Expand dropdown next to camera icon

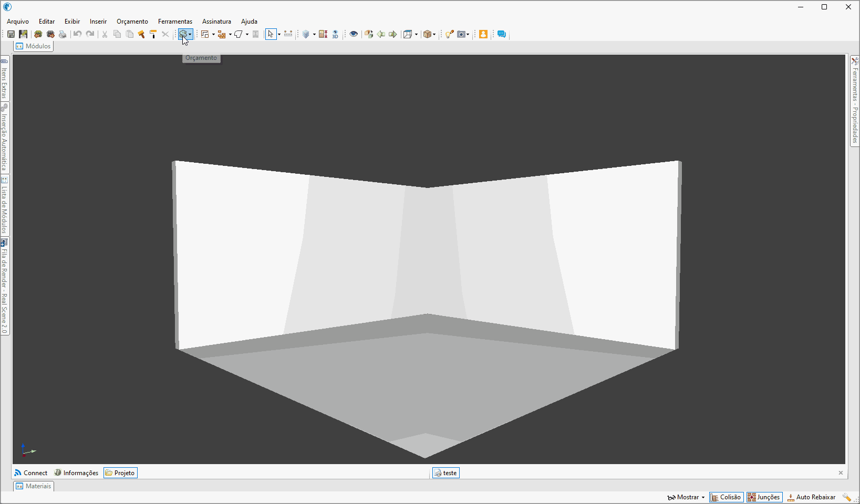tap(468, 35)
